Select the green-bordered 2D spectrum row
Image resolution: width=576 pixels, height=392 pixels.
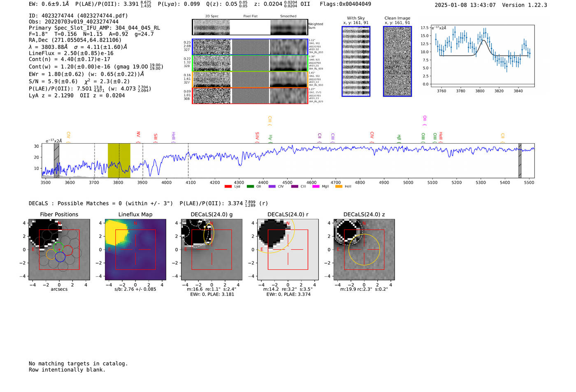click(250, 63)
